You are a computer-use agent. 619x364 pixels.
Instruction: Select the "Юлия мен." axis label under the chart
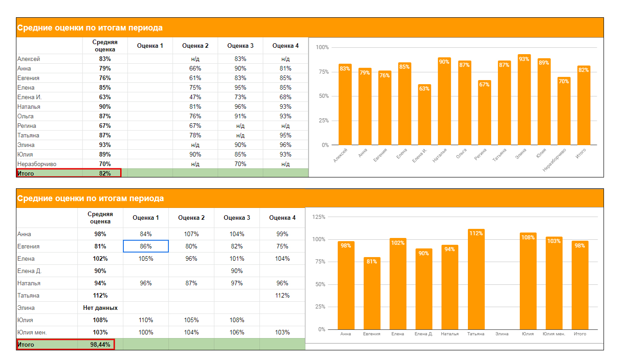554,334
